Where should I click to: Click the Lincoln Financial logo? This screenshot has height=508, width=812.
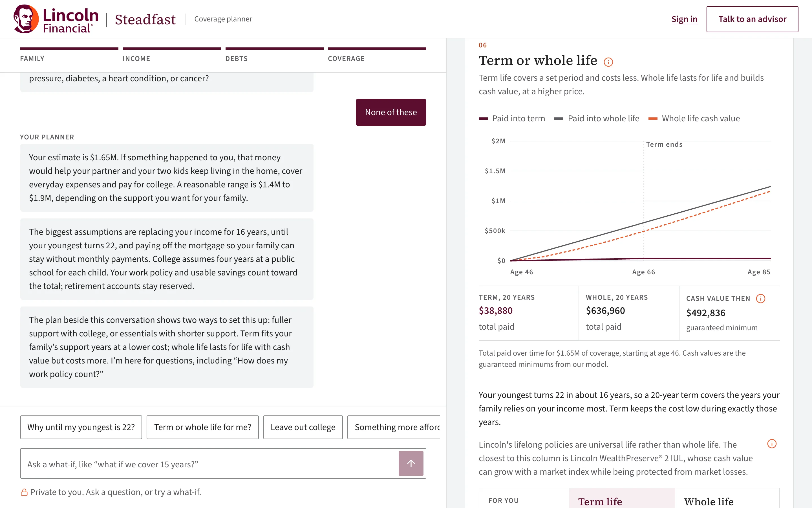(x=56, y=19)
